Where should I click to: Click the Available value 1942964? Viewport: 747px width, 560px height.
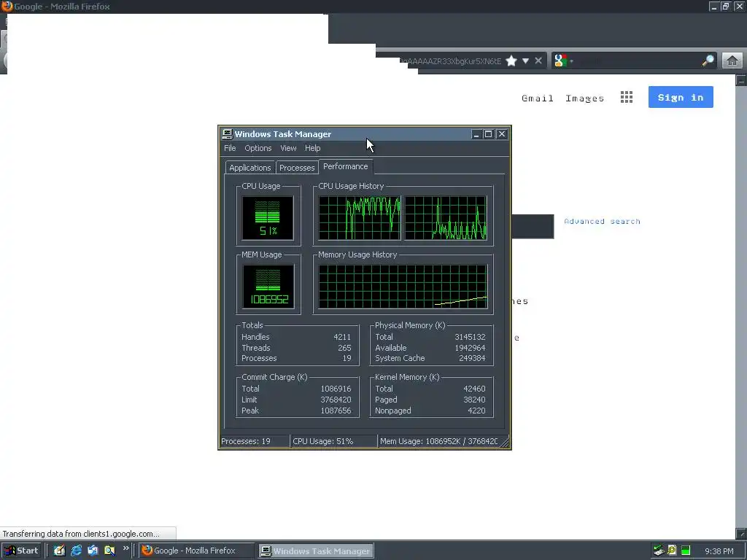(x=471, y=348)
